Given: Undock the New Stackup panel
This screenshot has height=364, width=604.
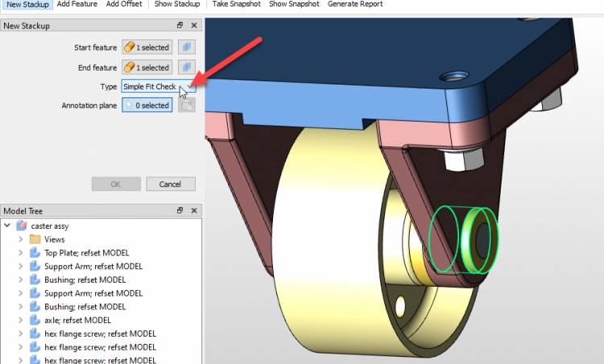Looking at the screenshot, I should 180,26.
